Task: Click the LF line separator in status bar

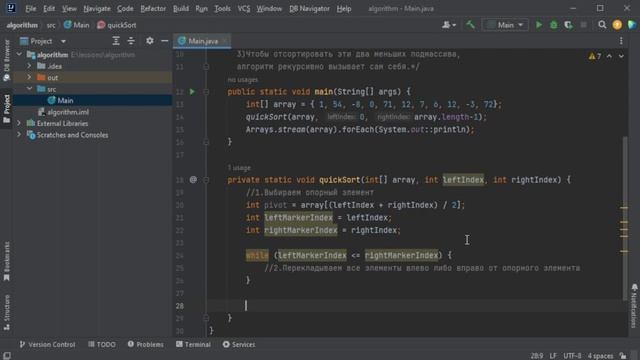Action: (x=553, y=356)
